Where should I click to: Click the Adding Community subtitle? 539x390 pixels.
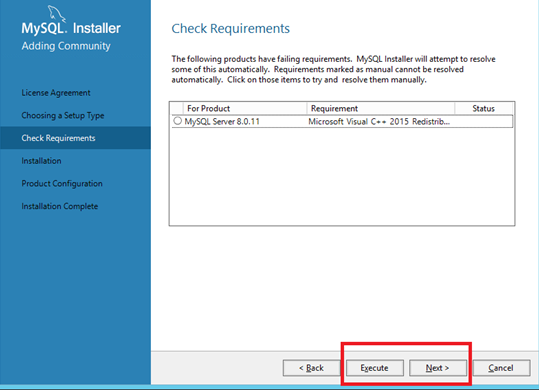[66, 46]
